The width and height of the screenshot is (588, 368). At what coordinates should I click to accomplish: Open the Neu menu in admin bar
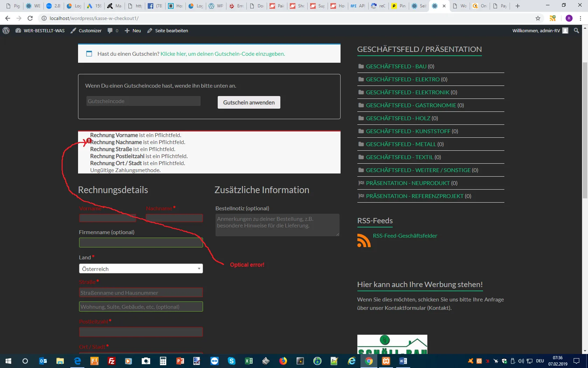coord(133,30)
